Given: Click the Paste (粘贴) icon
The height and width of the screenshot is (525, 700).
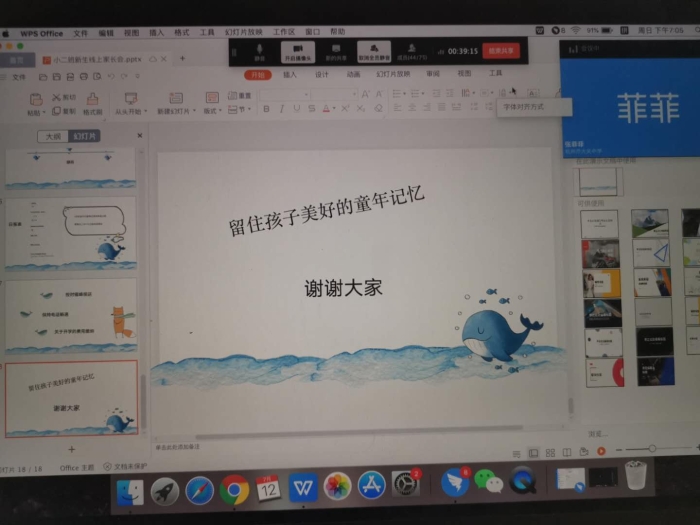Looking at the screenshot, I should tap(36, 100).
